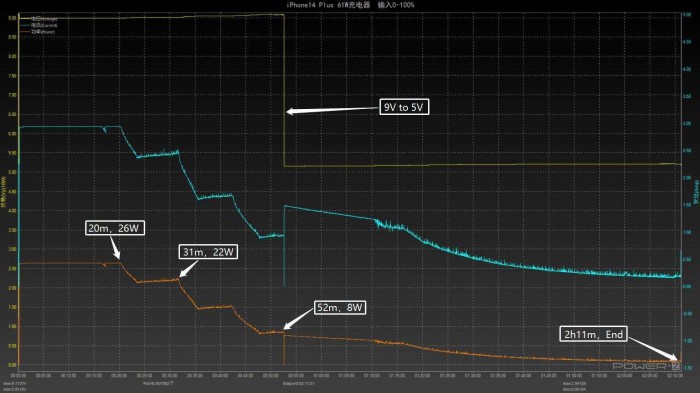Click the max current readout
This screenshot has width=700, height=393.
click(575, 384)
